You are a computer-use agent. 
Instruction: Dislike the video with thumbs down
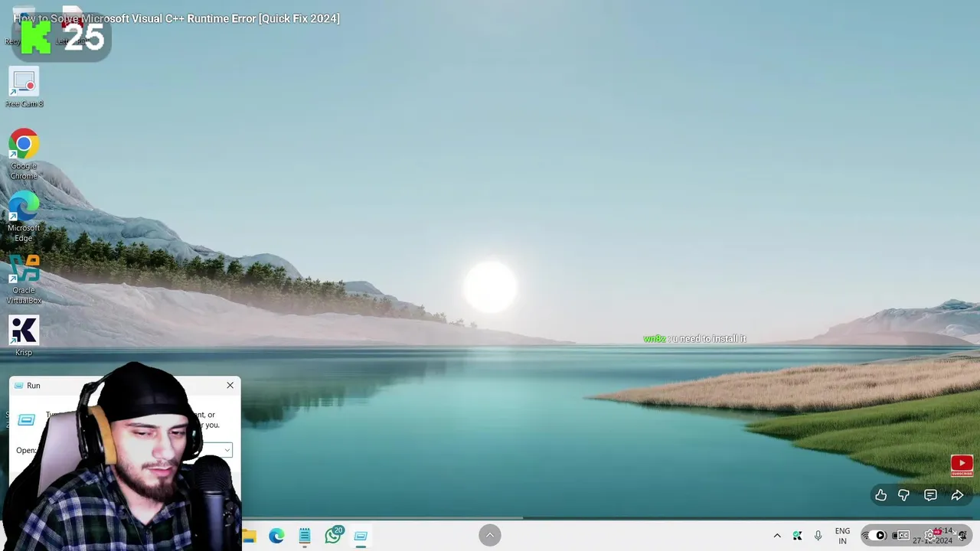point(903,495)
